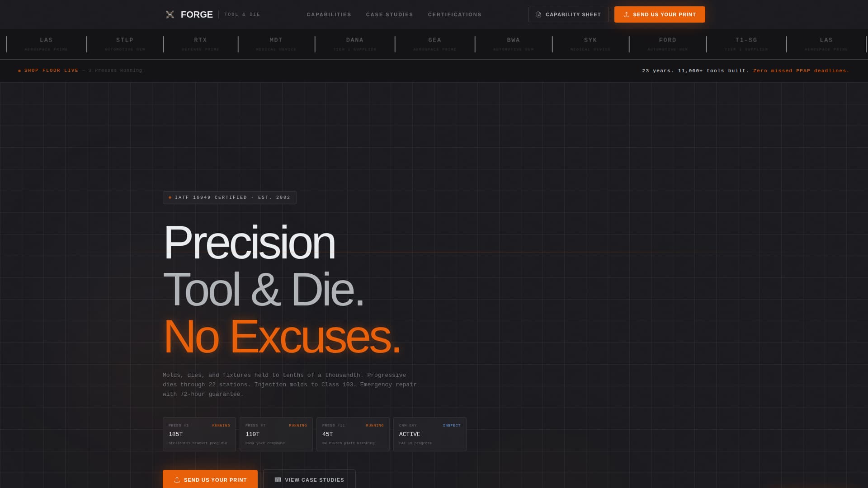This screenshot has width=868, height=488.
Task: Select the RTX Defense Prime client logo
Action: pyautogui.click(x=200, y=43)
